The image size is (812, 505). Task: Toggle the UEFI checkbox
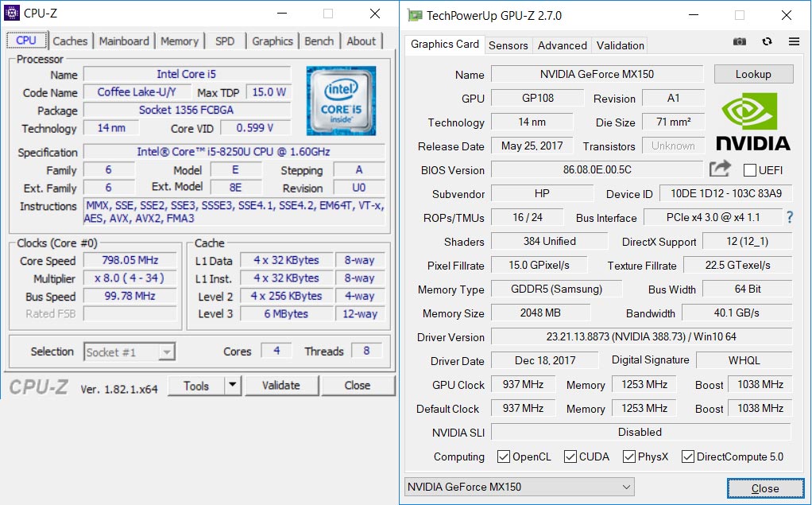[749, 170]
